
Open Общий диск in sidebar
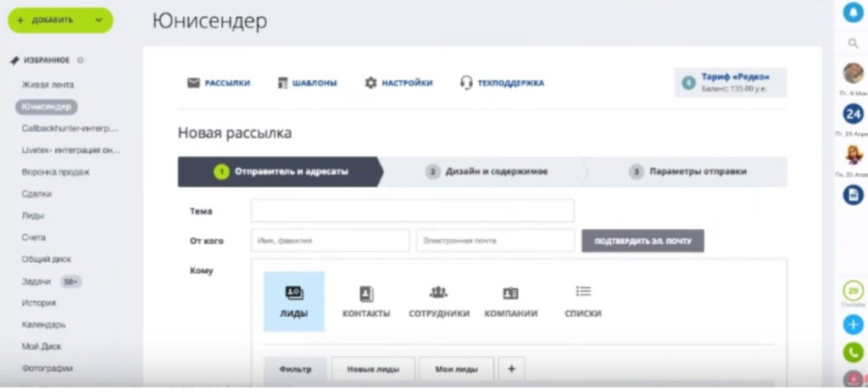[47, 259]
